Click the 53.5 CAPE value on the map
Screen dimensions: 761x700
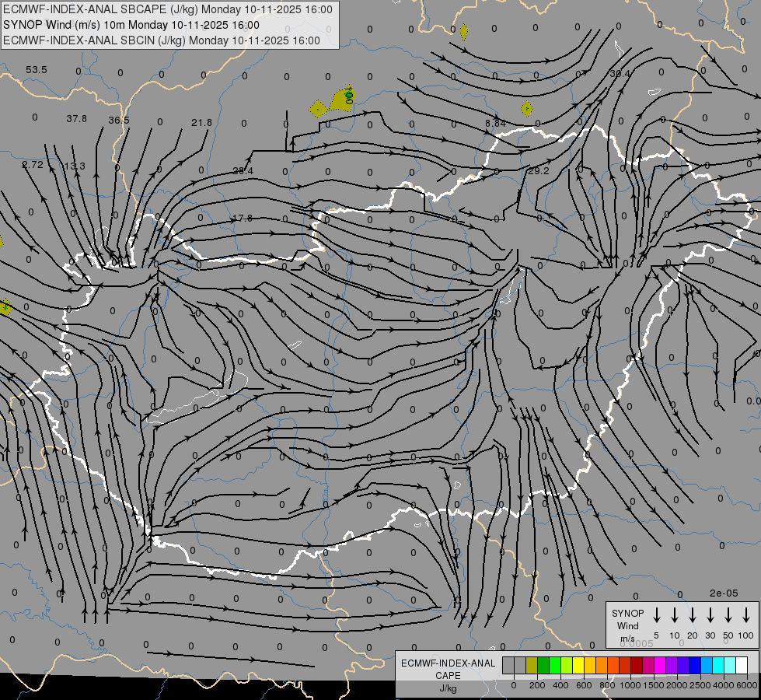(x=37, y=70)
